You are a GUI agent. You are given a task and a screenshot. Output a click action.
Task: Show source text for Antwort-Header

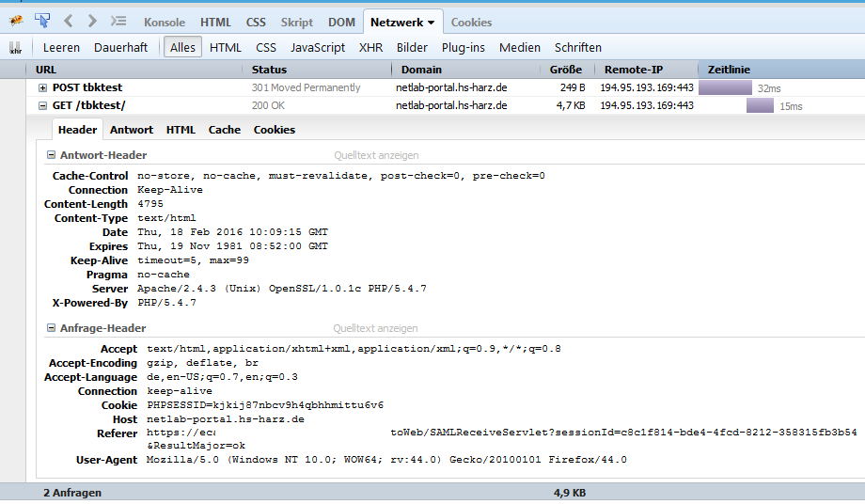point(376,155)
